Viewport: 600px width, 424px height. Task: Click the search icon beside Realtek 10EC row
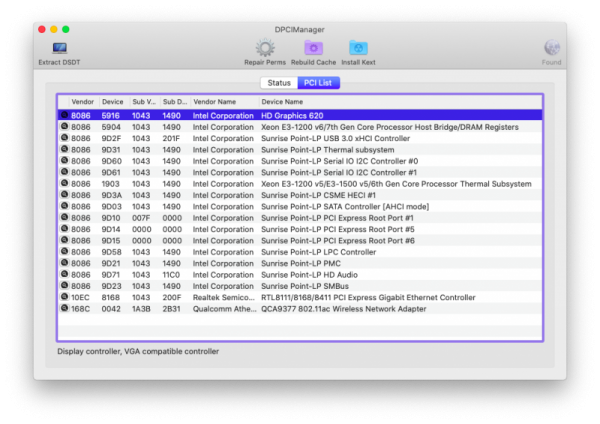[x=65, y=297]
